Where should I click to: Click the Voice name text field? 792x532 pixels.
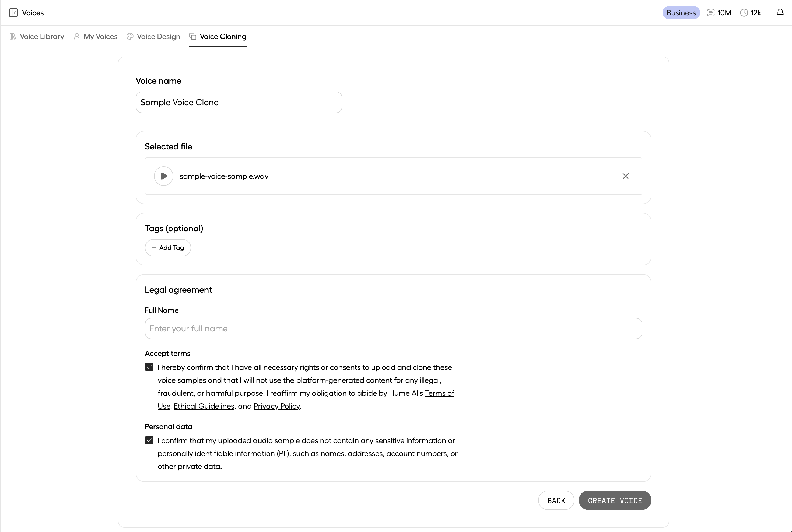click(x=239, y=103)
